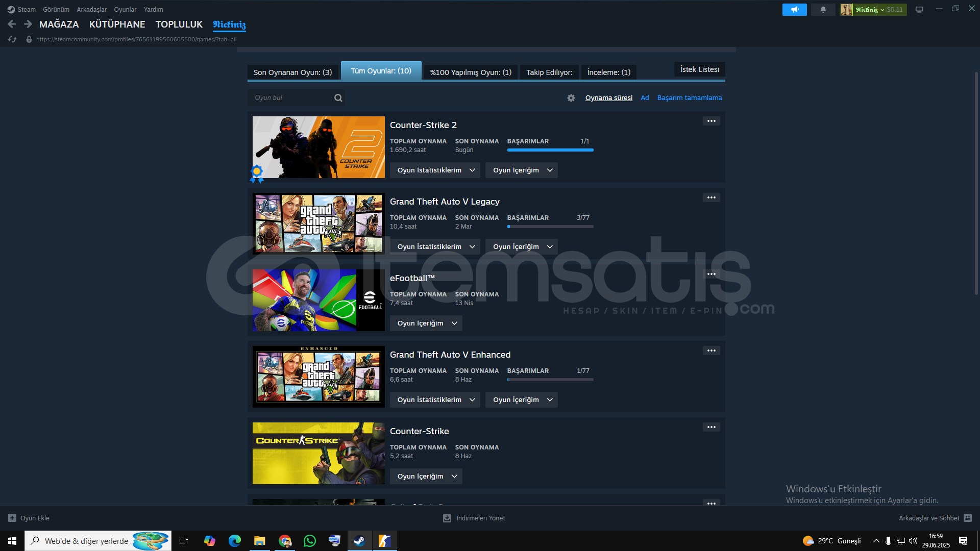Screen dimensions: 980x551
Task: Open the Görünüm menu
Action: (56, 10)
